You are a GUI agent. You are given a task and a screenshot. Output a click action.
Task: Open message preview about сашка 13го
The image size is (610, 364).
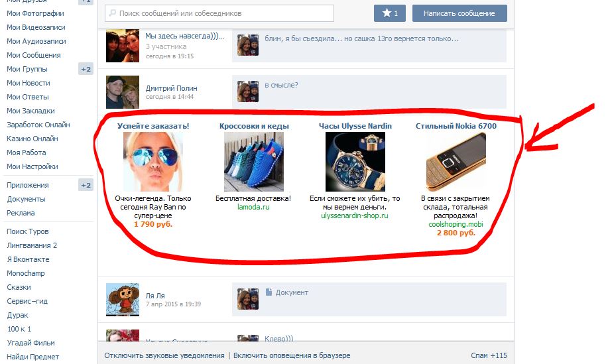click(362, 38)
